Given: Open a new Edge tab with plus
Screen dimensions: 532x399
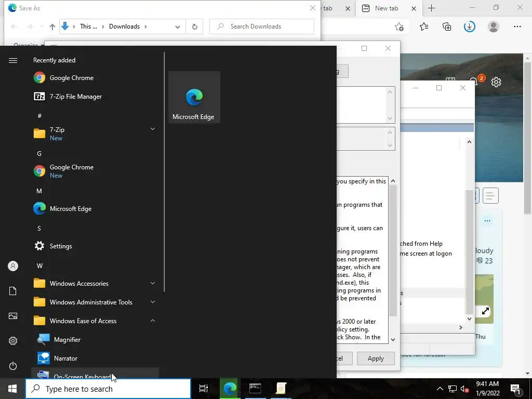Looking at the screenshot, I should (x=432, y=8).
